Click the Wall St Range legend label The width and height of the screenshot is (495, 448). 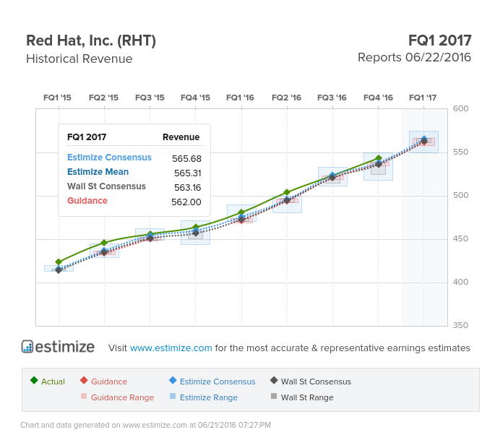[x=307, y=397]
